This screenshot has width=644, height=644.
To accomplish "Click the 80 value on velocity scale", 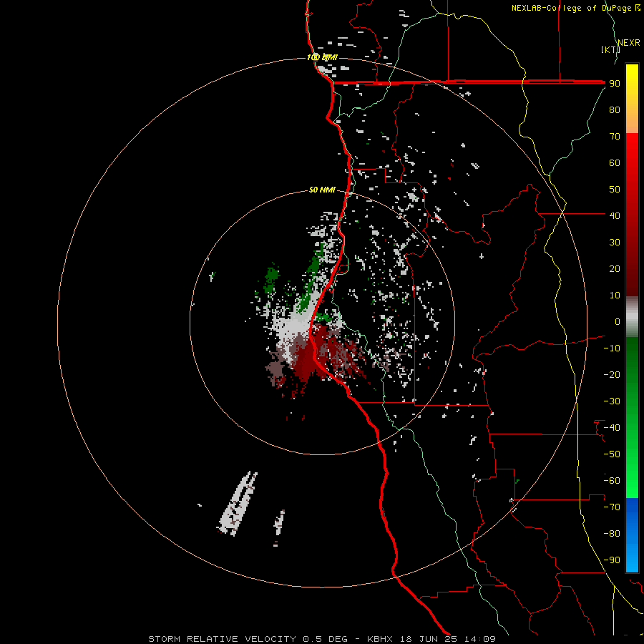I will click(x=615, y=110).
